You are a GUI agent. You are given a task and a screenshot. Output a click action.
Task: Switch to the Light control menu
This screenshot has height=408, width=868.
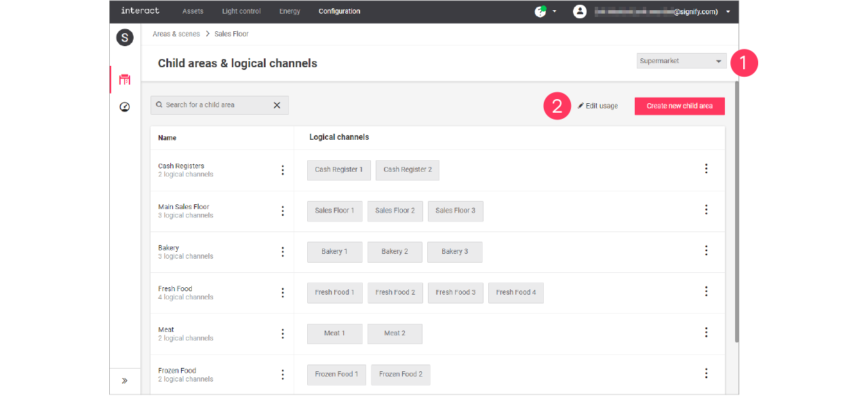(241, 12)
